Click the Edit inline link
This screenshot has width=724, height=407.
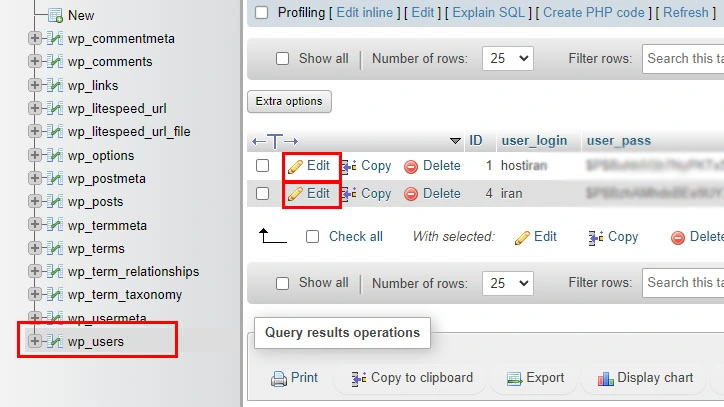tap(365, 12)
